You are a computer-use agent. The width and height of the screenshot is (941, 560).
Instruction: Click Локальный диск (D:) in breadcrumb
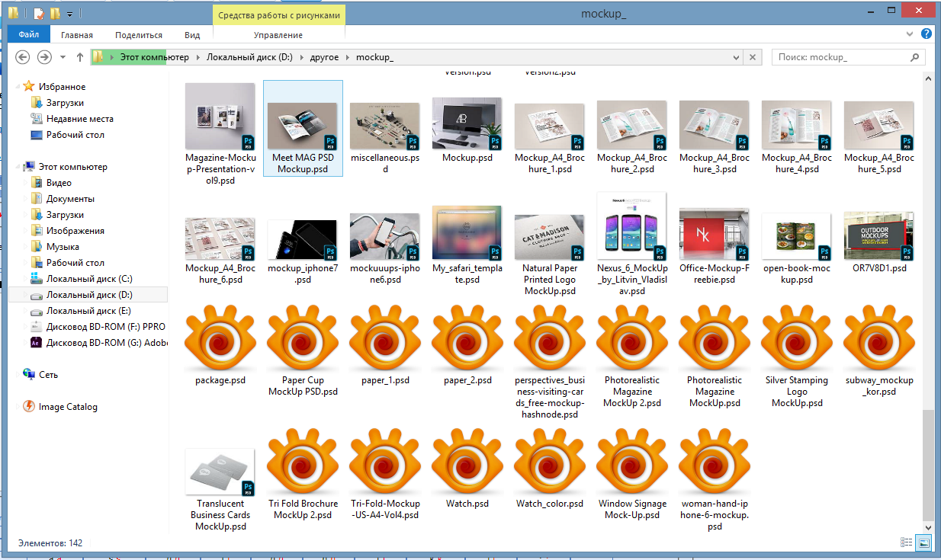[249, 57]
